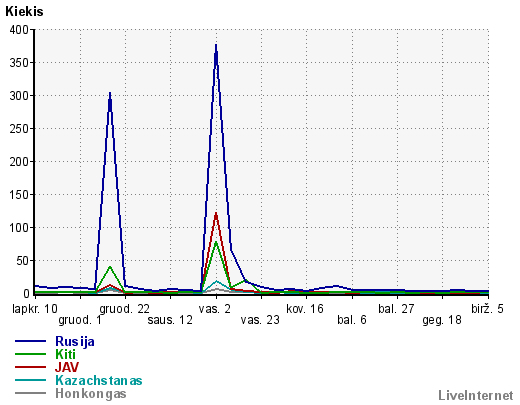
Task: Click the gruod. 22 date axis label
Action: 125,309
